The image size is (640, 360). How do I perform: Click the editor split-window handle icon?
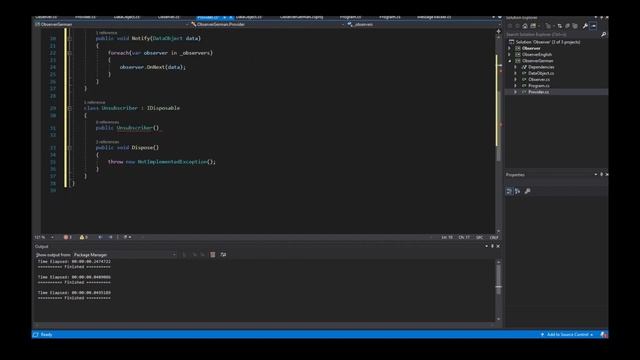(x=498, y=31)
